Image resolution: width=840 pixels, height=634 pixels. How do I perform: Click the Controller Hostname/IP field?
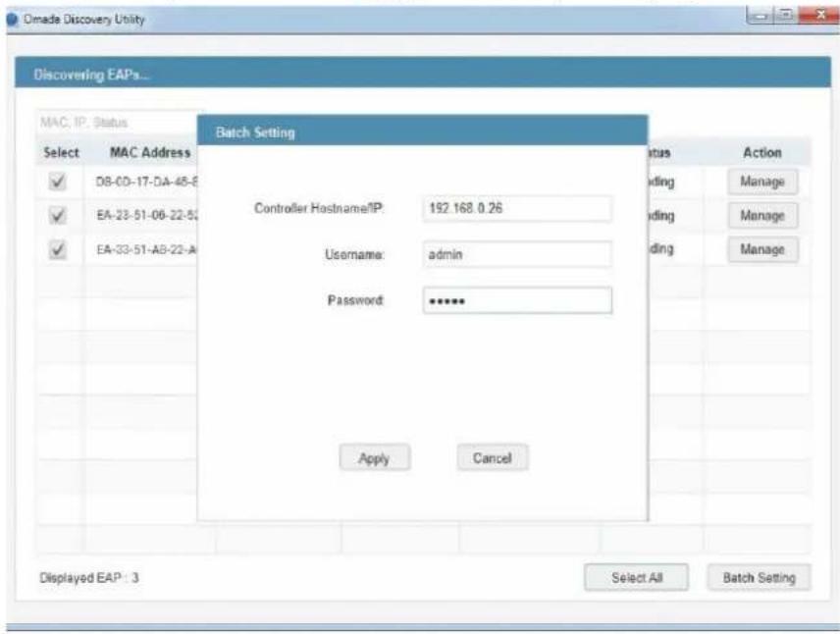pyautogui.click(x=517, y=208)
